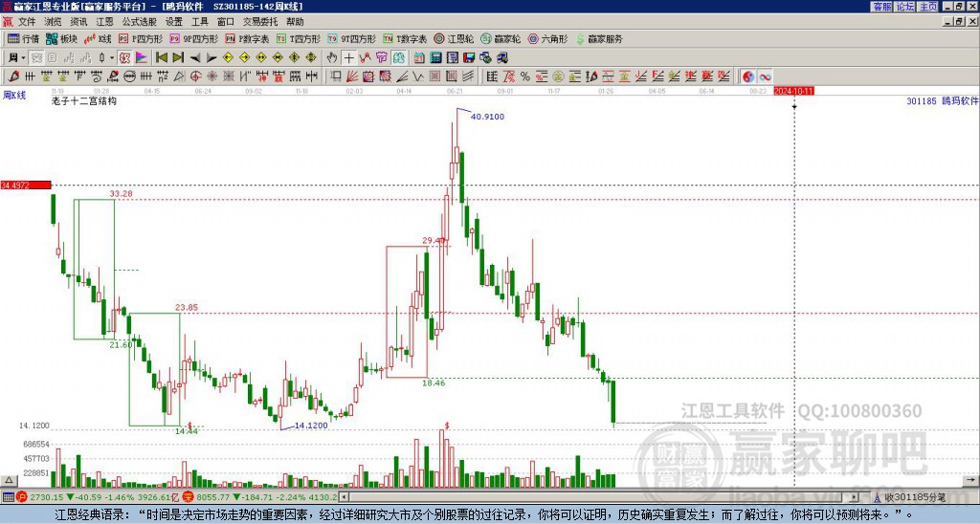980x524 pixels.
Task: Click the pink-blue flag icon
Action: click(x=142, y=57)
